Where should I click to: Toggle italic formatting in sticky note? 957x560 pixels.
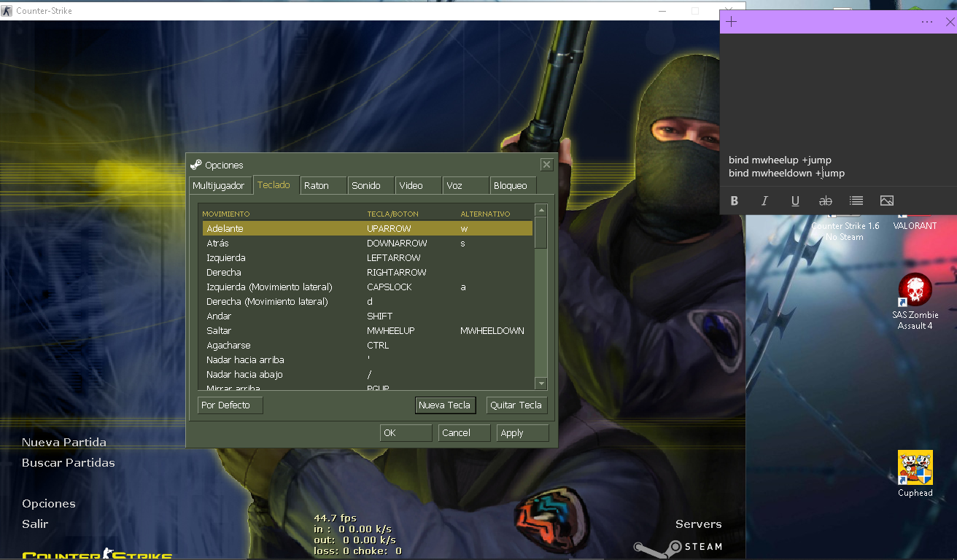coord(764,201)
